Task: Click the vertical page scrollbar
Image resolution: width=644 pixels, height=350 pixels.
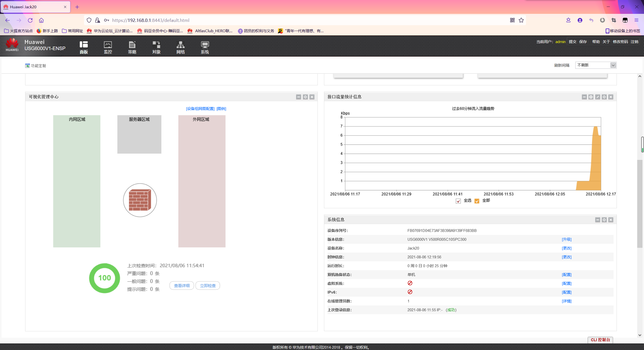Action: pos(640,204)
